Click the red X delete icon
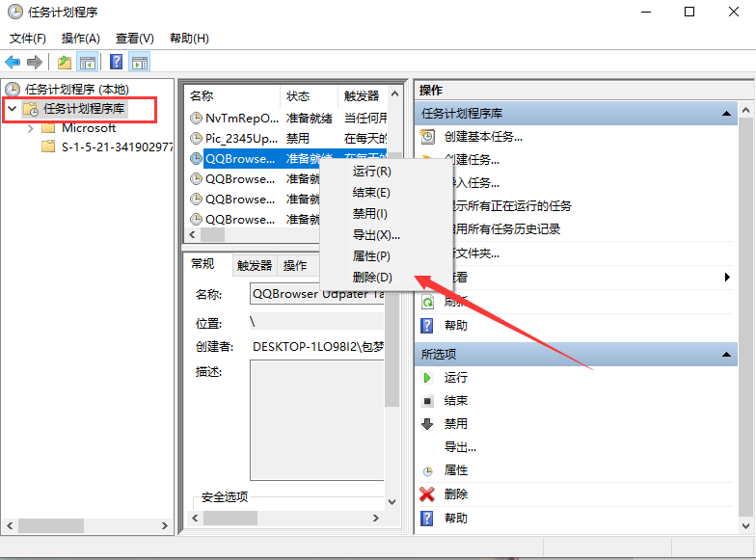The image size is (756, 560). [x=427, y=494]
